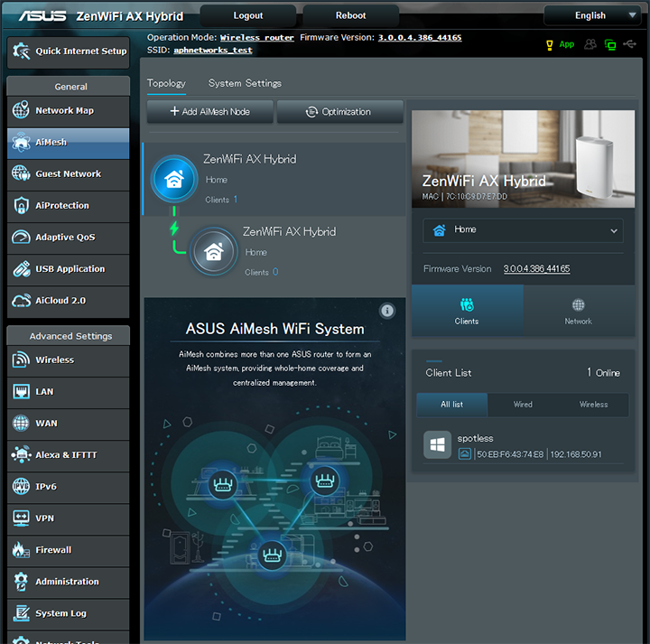
Task: Click the Optimization button
Action: [339, 112]
